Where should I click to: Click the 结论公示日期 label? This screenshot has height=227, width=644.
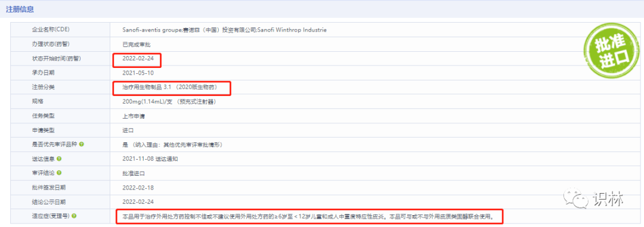(48, 201)
